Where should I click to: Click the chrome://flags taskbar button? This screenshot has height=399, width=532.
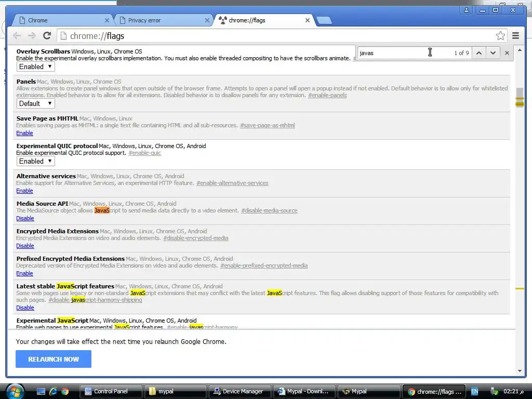434,392
